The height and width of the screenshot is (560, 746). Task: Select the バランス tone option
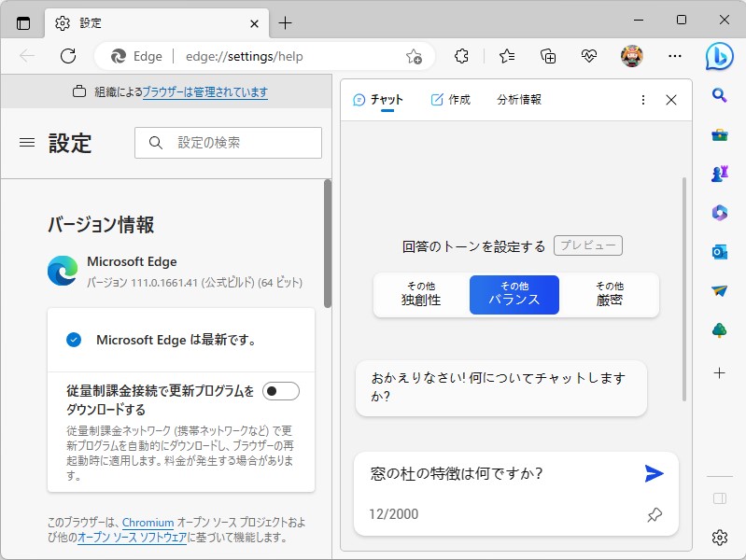[514, 295]
